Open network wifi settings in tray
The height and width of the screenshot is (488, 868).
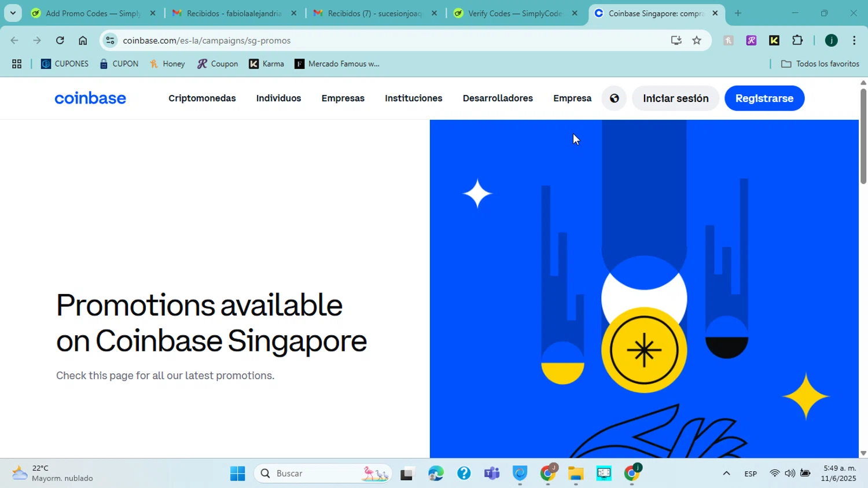coord(774,474)
